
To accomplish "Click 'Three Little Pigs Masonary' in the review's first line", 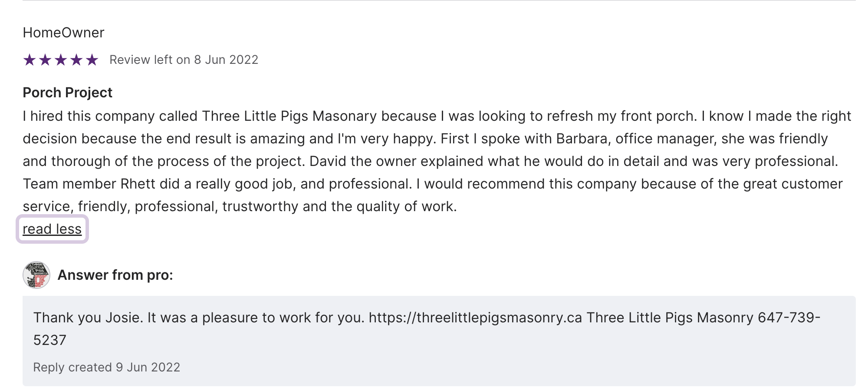I will [x=289, y=116].
